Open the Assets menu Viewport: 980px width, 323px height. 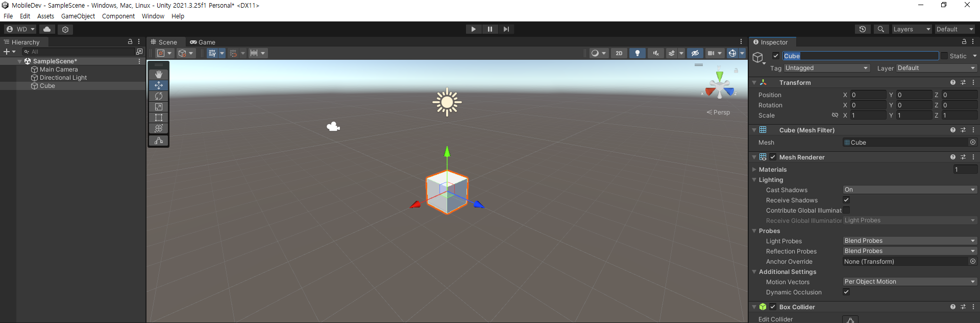(x=45, y=16)
